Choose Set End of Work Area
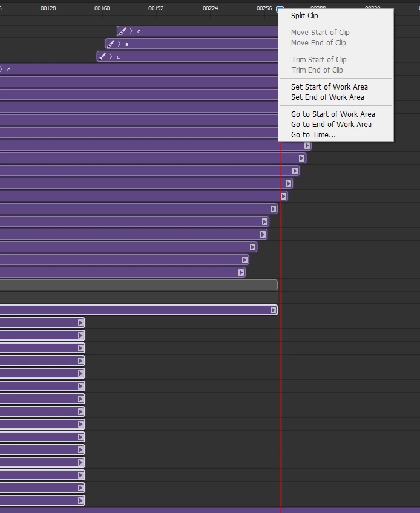The image size is (420, 513). (327, 97)
